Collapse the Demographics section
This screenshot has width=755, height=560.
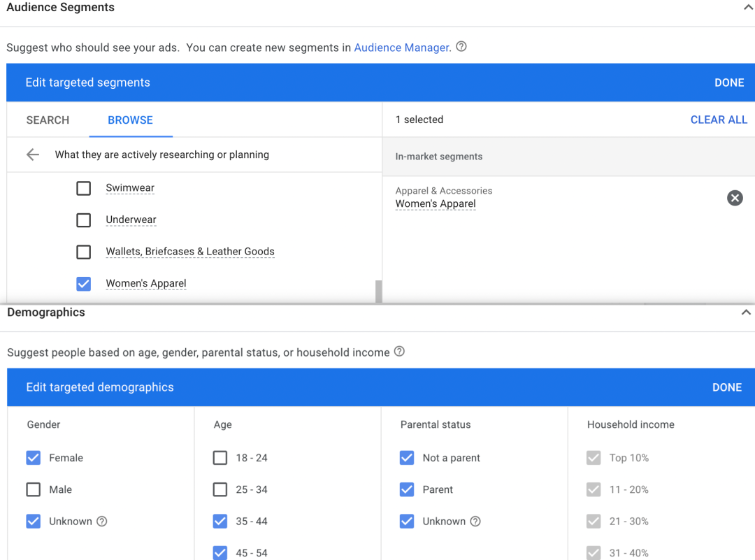(x=747, y=313)
